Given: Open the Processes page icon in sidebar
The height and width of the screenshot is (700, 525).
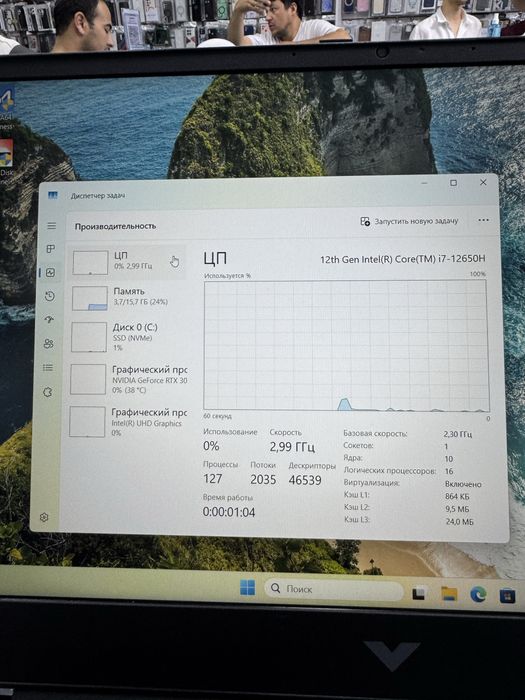Looking at the screenshot, I should pos(50,249).
